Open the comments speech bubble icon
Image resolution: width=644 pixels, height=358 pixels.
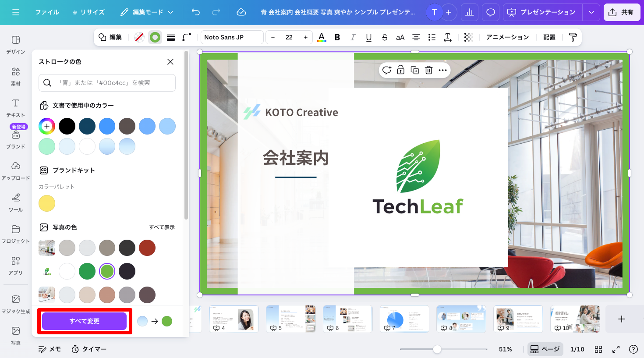(491, 12)
